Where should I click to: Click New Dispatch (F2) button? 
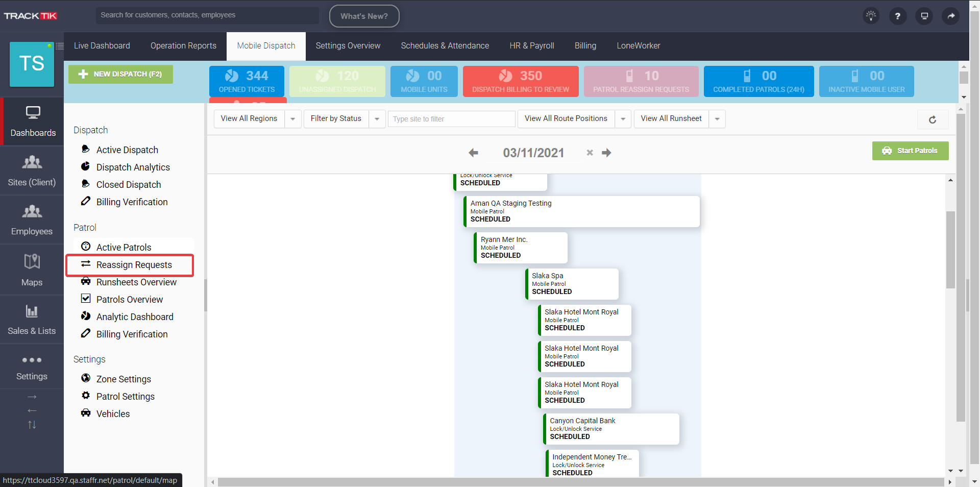click(120, 75)
